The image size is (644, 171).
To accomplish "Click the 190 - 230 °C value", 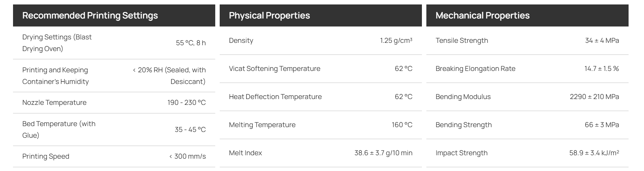I will 186,102.
